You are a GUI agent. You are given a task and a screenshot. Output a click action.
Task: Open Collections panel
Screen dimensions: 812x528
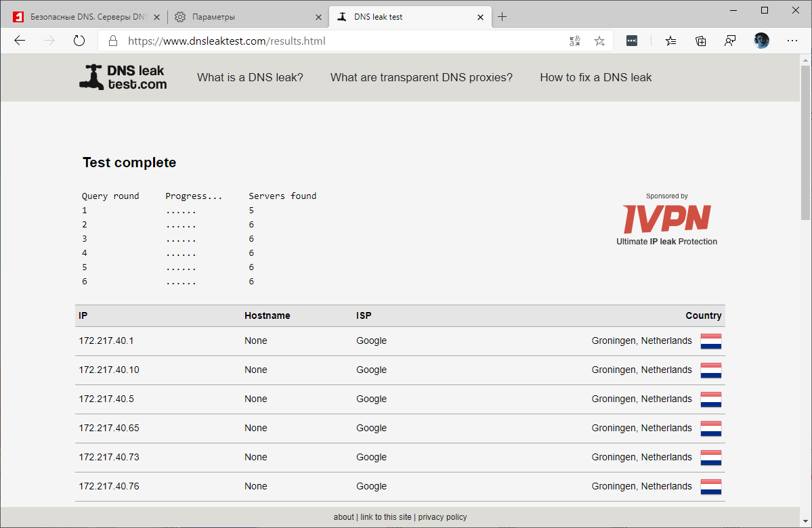pyautogui.click(x=701, y=41)
